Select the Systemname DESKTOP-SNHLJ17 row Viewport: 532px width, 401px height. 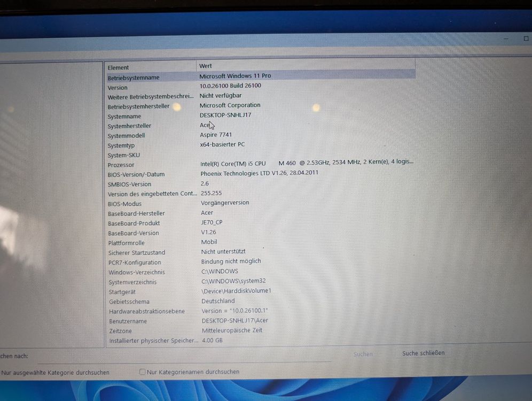click(x=225, y=115)
